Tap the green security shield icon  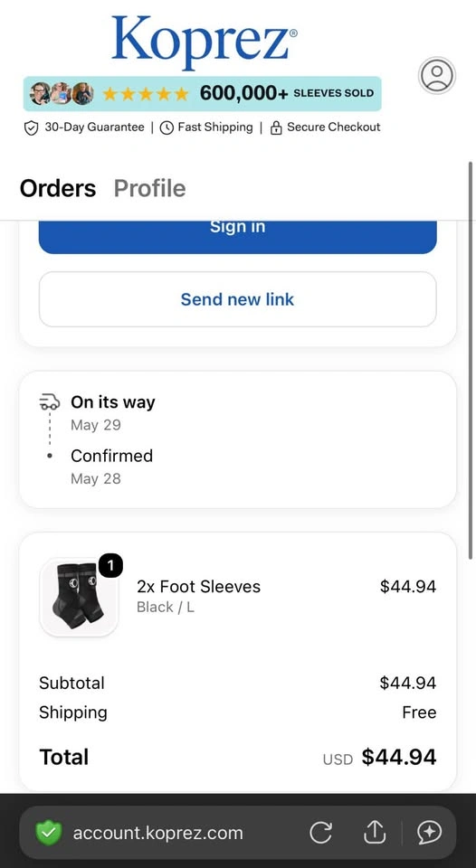[x=49, y=833]
